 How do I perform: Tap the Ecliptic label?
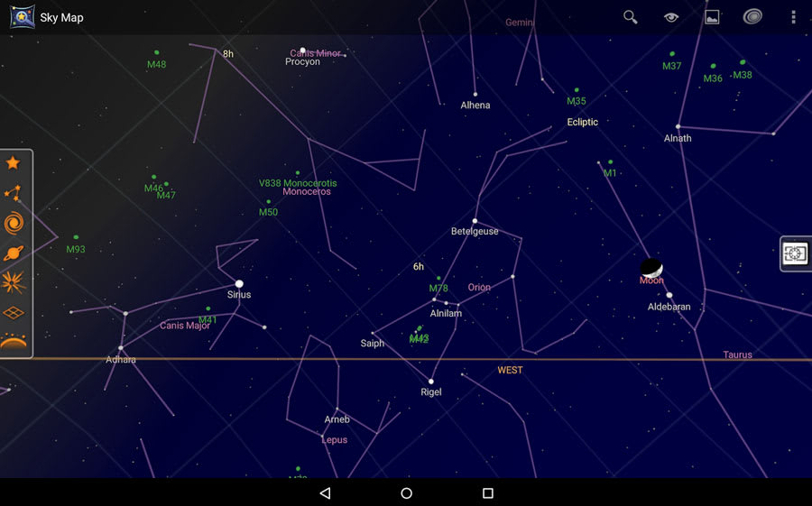point(583,123)
